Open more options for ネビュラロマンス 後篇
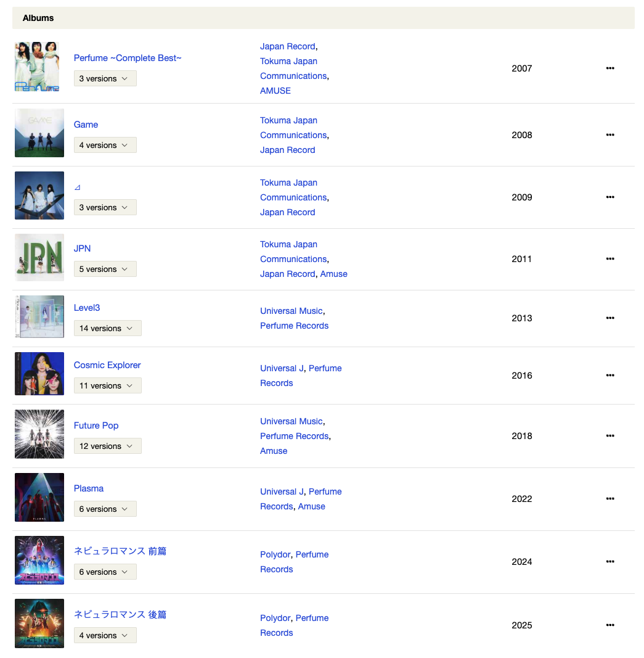 [610, 625]
